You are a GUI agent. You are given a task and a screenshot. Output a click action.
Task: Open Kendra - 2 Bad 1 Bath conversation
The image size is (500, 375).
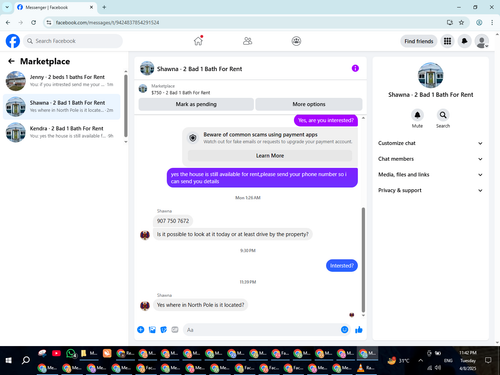[62, 132]
